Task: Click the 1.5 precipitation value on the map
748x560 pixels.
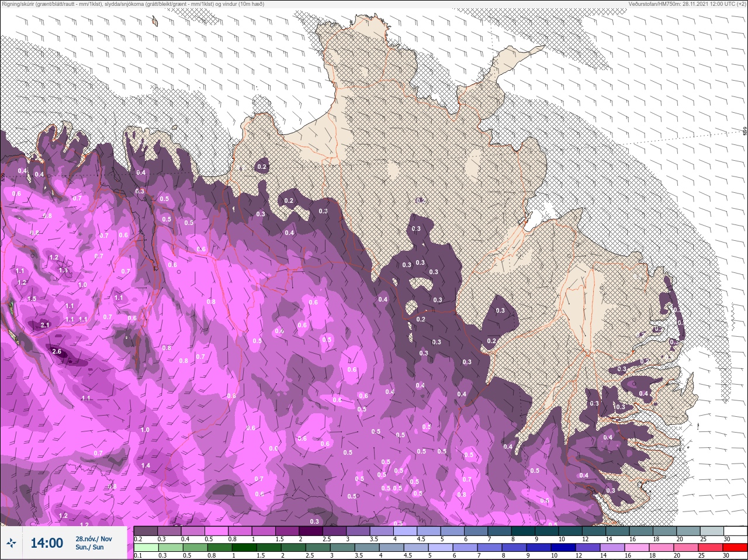Action: pyautogui.click(x=32, y=299)
